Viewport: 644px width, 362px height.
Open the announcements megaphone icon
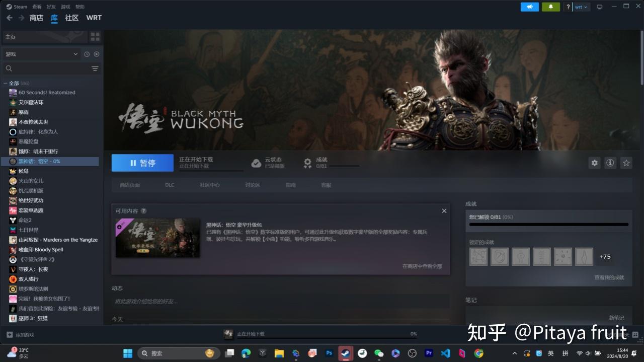point(530,7)
